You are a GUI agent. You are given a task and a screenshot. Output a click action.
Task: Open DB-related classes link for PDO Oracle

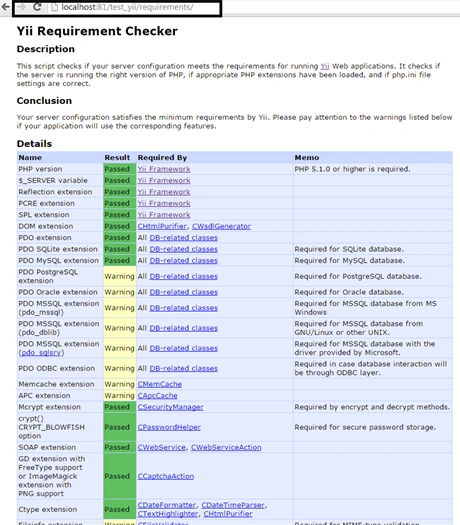coord(183,292)
